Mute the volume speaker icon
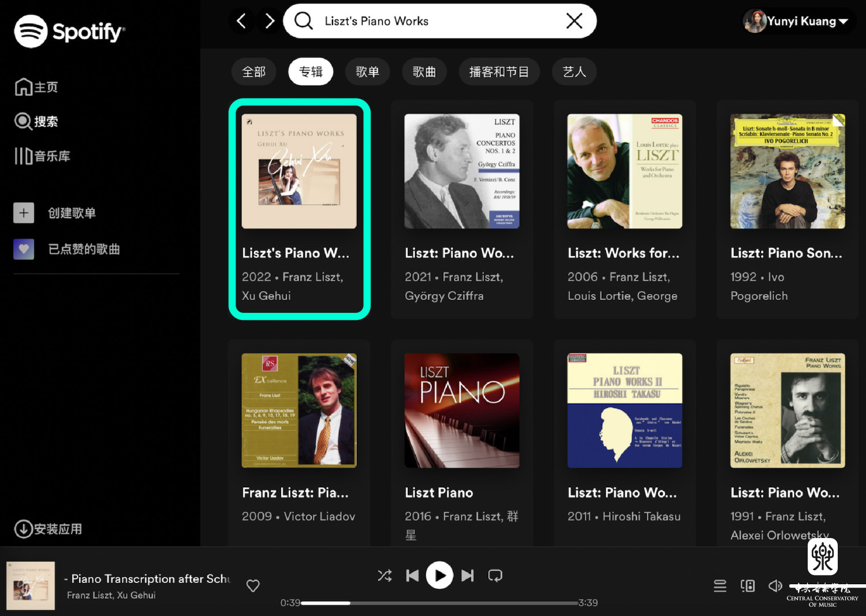The height and width of the screenshot is (616, 866). pos(775,586)
